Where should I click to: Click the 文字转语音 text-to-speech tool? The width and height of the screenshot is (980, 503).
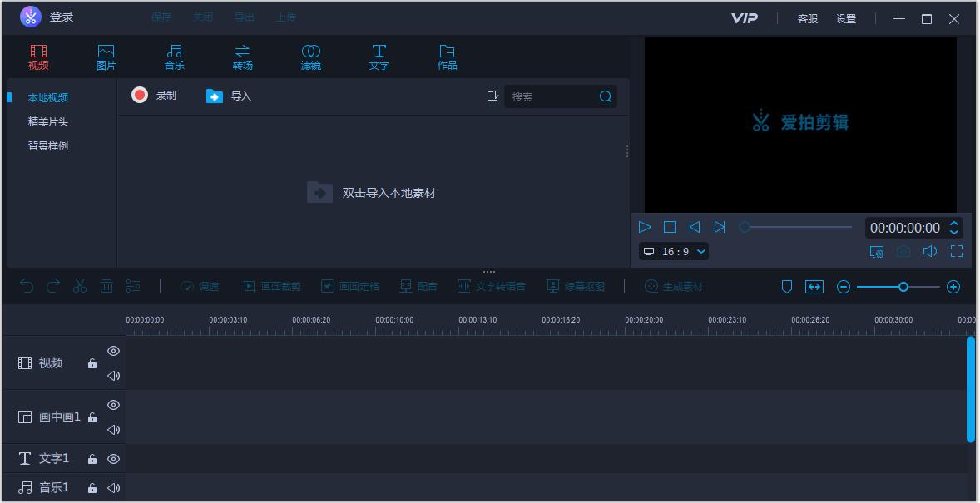491,286
